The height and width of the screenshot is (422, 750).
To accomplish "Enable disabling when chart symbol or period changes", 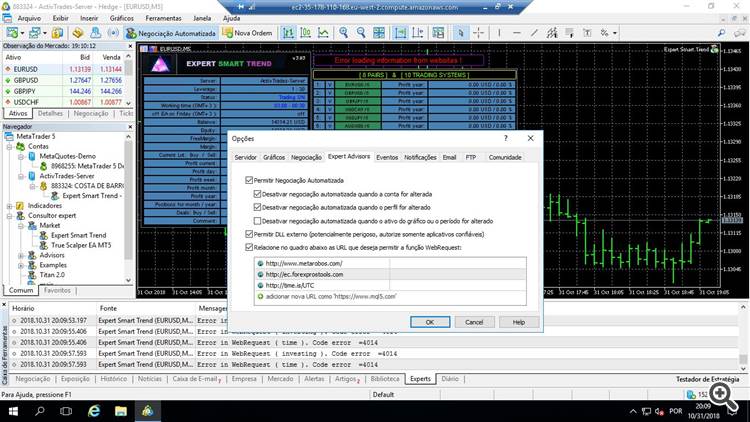I will [258, 220].
